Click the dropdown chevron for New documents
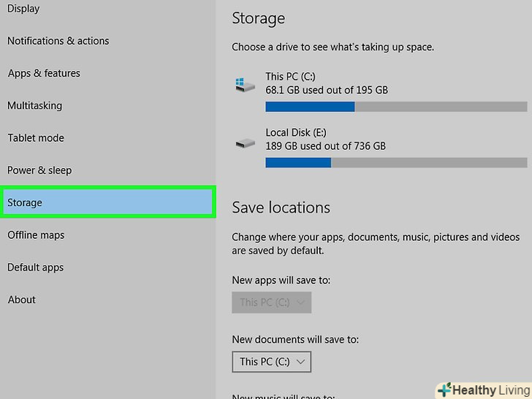532x399 pixels. [x=301, y=362]
